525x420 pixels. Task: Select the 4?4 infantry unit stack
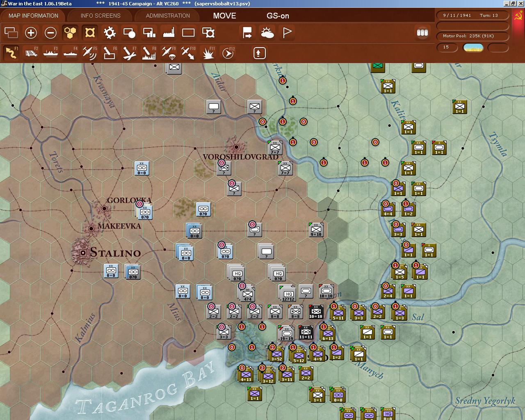[247, 293]
